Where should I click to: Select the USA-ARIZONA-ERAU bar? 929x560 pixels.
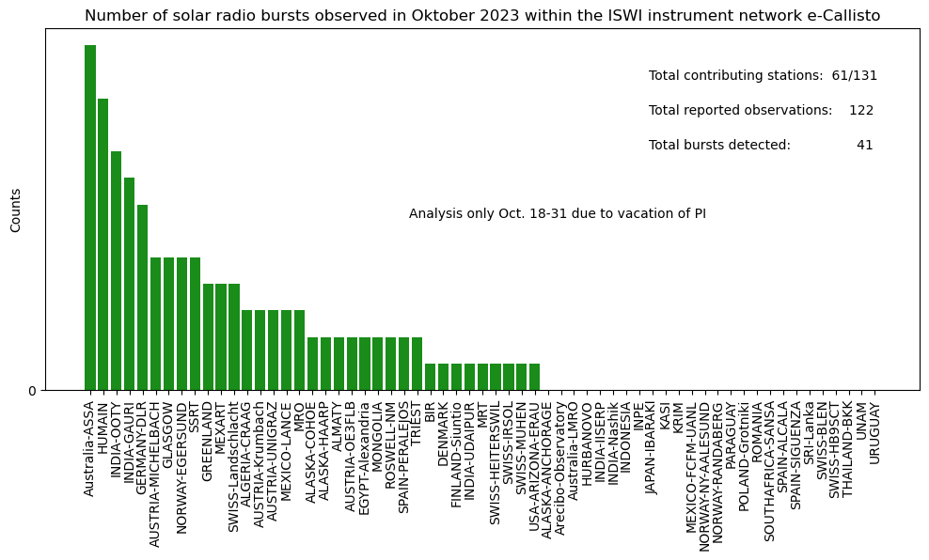(534, 377)
